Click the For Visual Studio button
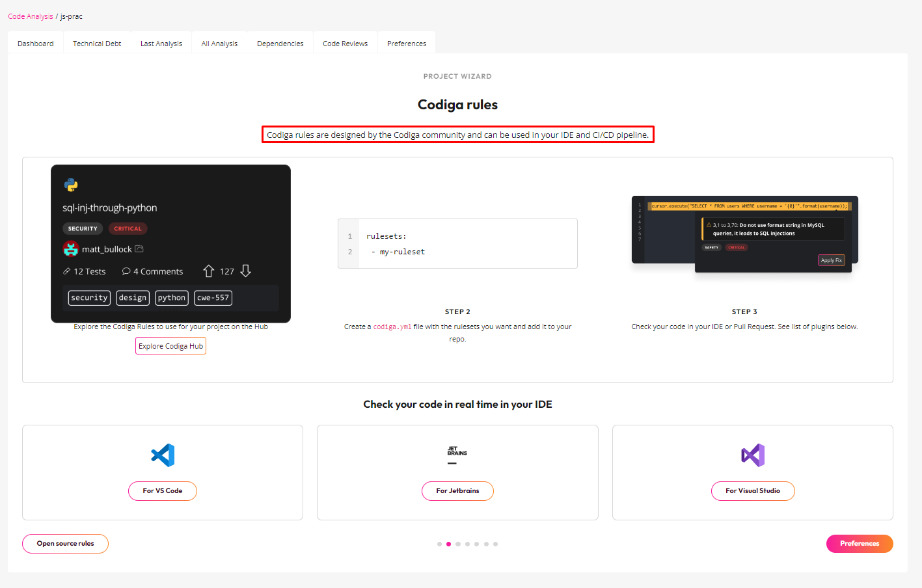Viewport: 922px width, 588px height. [x=753, y=491]
